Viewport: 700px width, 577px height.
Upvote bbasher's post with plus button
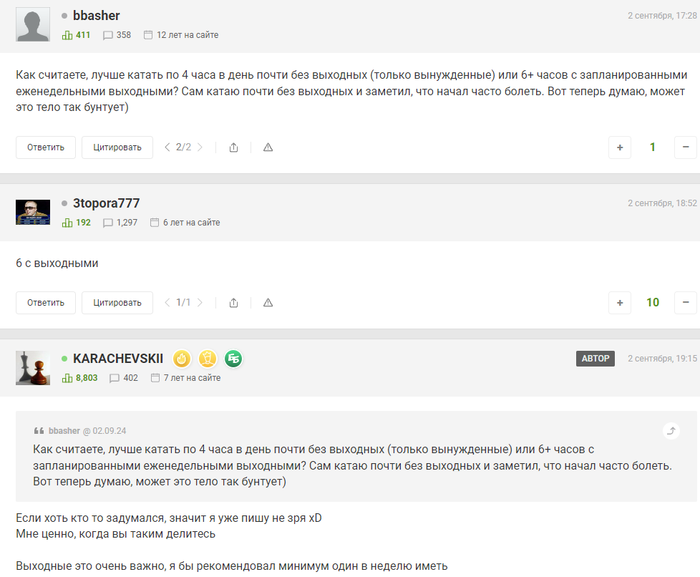(x=620, y=147)
